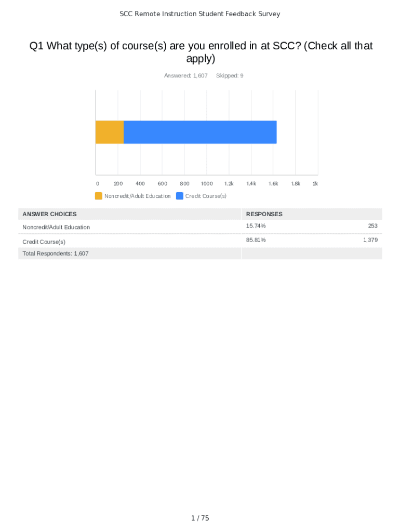Click the survey title header at page top

tap(200, 14)
